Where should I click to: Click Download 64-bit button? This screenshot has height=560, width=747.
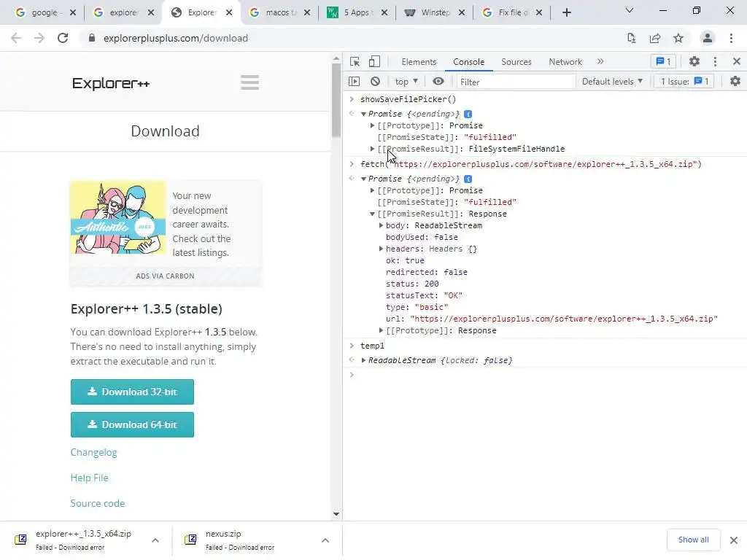click(132, 424)
